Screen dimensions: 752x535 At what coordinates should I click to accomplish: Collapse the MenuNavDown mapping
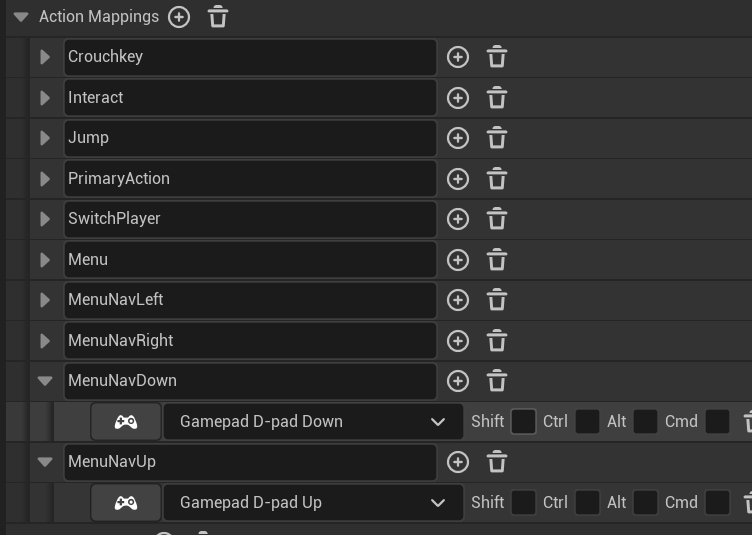tap(45, 381)
